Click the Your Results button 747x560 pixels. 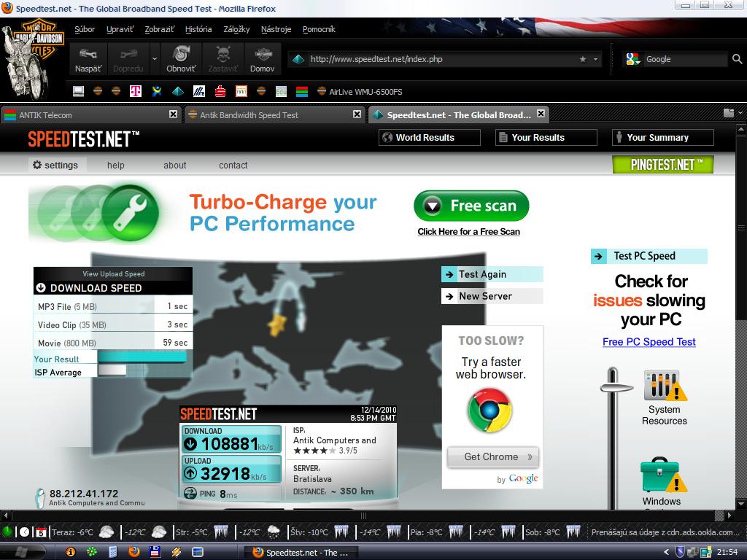click(546, 138)
